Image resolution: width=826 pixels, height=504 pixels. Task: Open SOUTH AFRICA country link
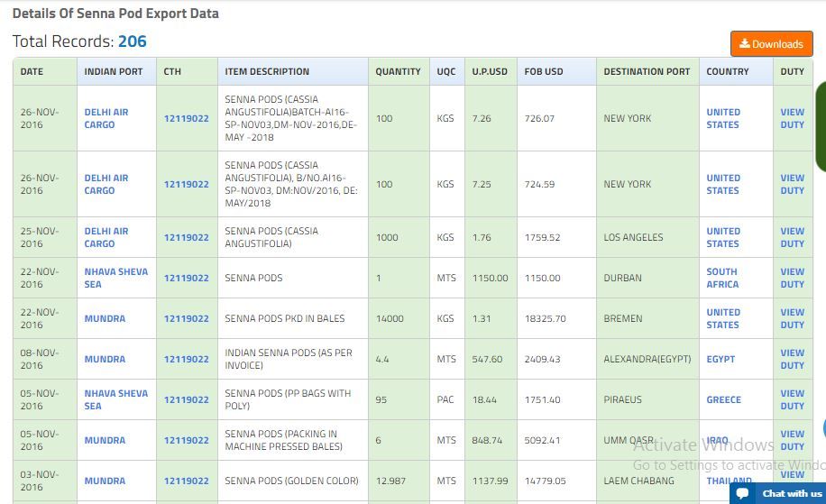pyautogui.click(x=722, y=278)
